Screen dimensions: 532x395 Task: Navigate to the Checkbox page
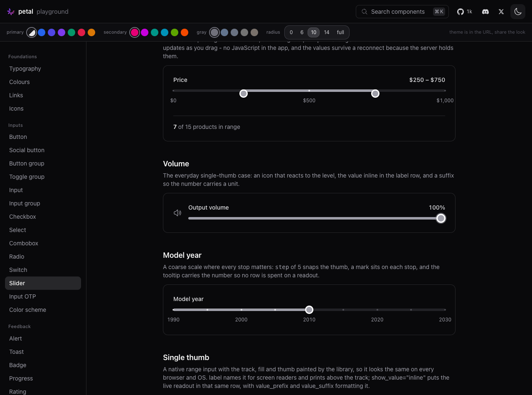43,217
